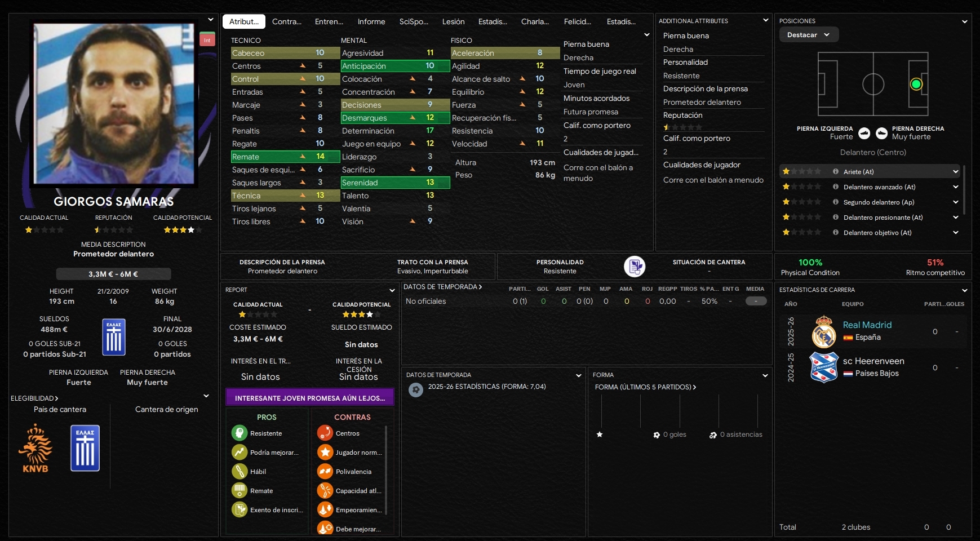The image size is (980, 541).
Task: Expand the Ariete (At) role row
Action: 956,171
